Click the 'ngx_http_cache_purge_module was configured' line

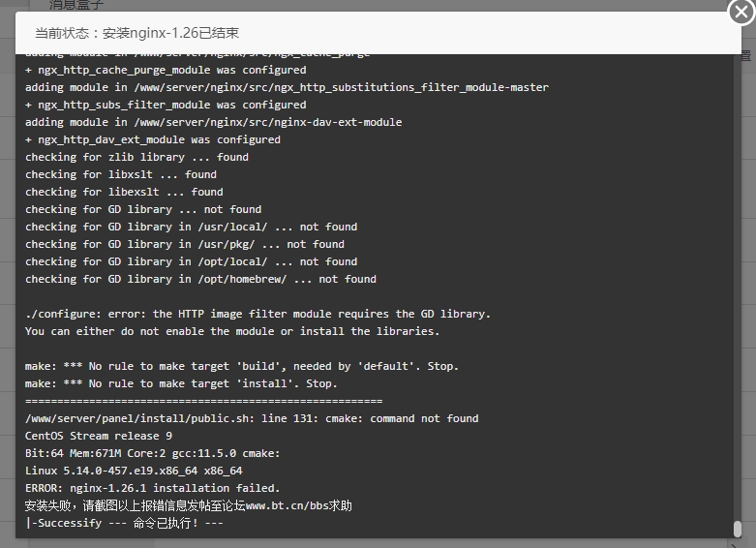[166, 70]
